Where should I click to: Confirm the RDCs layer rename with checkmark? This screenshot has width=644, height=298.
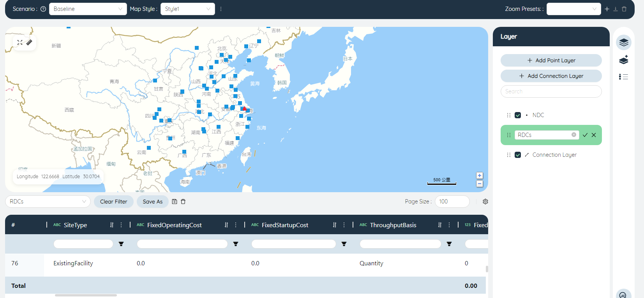pos(585,135)
